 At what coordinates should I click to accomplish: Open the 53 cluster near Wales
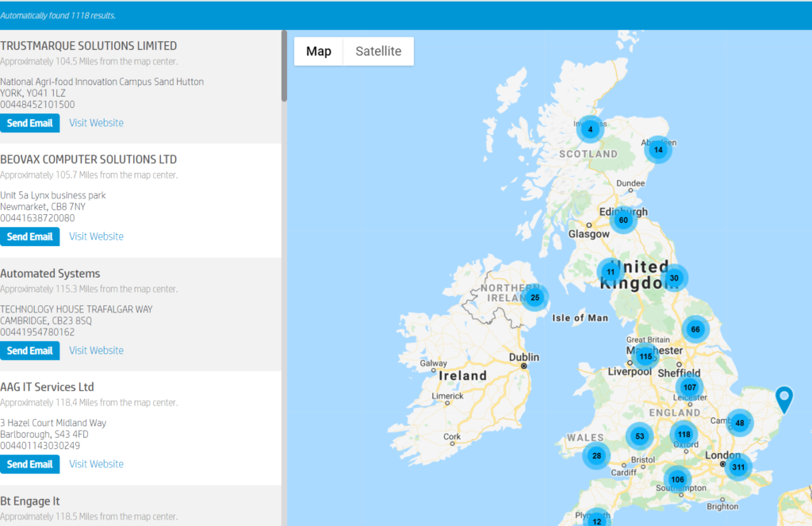[639, 435]
